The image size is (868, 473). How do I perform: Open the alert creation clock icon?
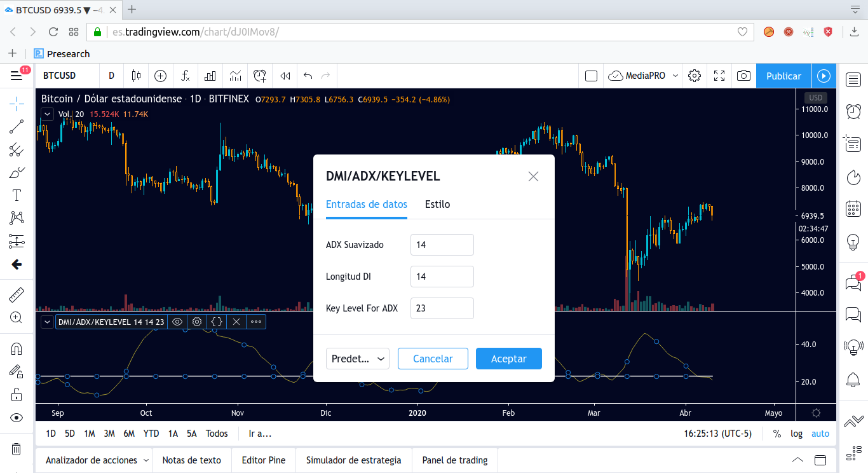point(260,76)
